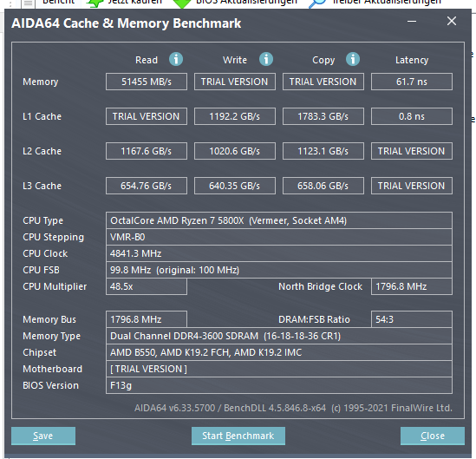The height and width of the screenshot is (459, 476).
Task: Close the AIDA64 benchmark dialog with X
Action: (x=452, y=21)
